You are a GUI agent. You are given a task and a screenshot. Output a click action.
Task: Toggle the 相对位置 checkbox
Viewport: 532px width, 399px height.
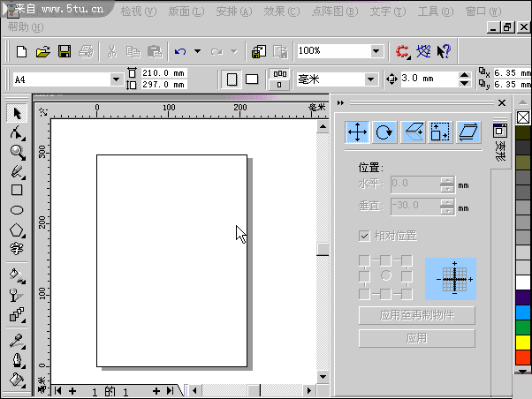[364, 236]
